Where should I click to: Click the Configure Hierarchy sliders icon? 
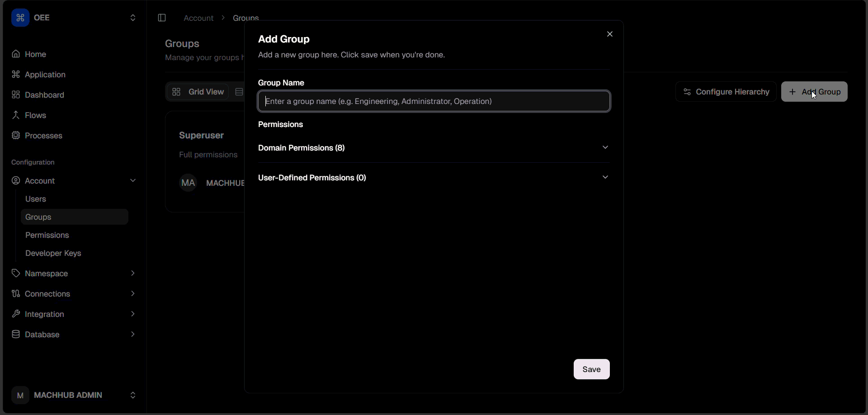(687, 92)
